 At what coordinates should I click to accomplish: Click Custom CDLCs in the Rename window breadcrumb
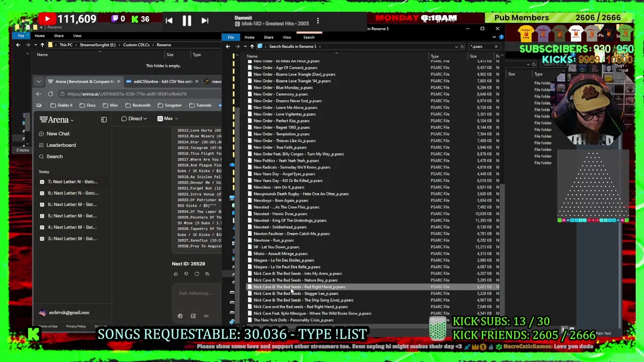(136, 45)
